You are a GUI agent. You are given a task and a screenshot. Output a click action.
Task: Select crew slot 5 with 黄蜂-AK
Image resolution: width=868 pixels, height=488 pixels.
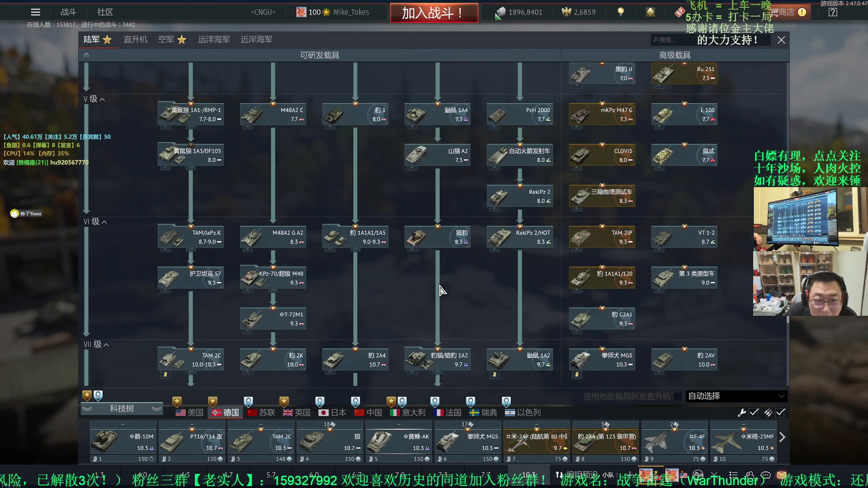(x=399, y=442)
